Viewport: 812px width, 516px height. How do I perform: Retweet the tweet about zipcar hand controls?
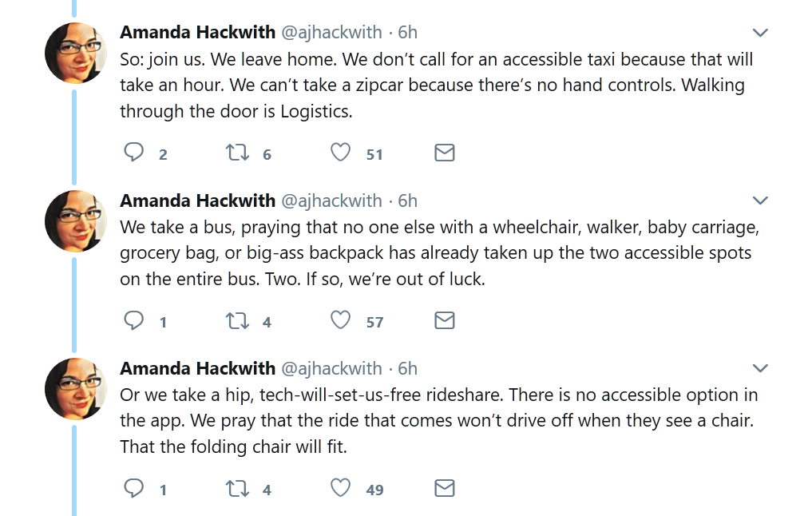pos(238,153)
